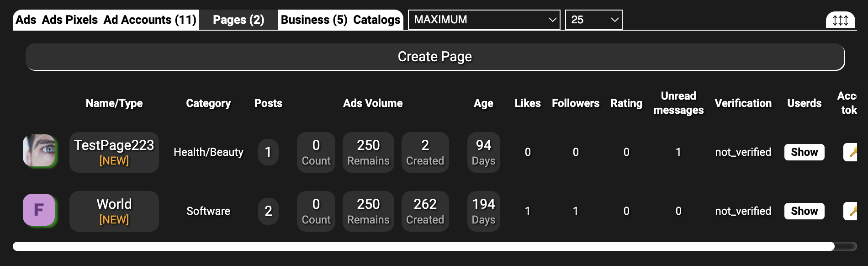868x266 pixels.
Task: Open World page purple F avatar
Action: click(x=39, y=210)
